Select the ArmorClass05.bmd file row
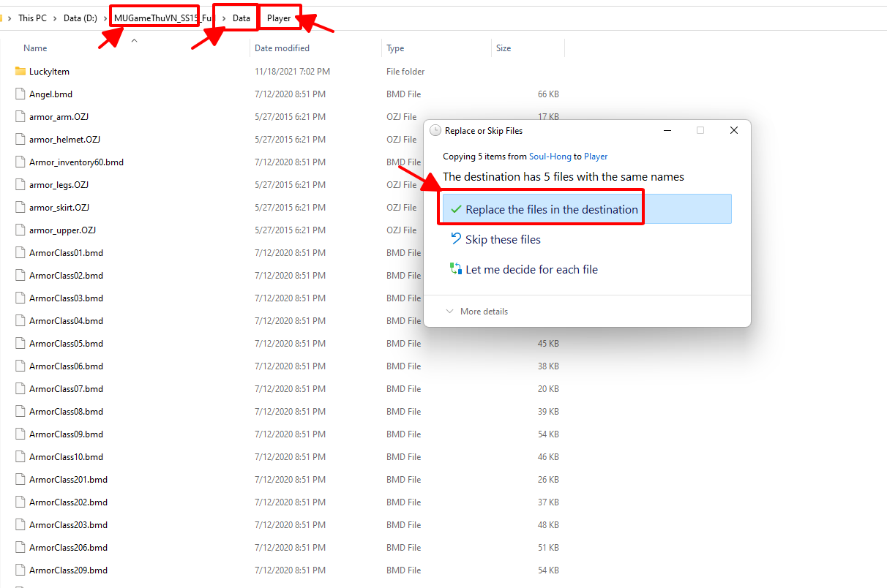Image resolution: width=887 pixels, height=588 pixels. point(66,344)
